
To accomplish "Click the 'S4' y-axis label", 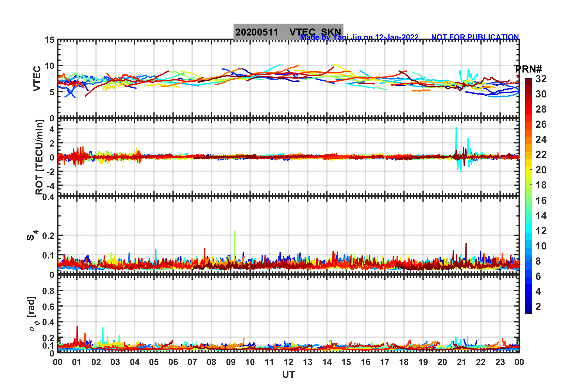I will click(32, 235).
